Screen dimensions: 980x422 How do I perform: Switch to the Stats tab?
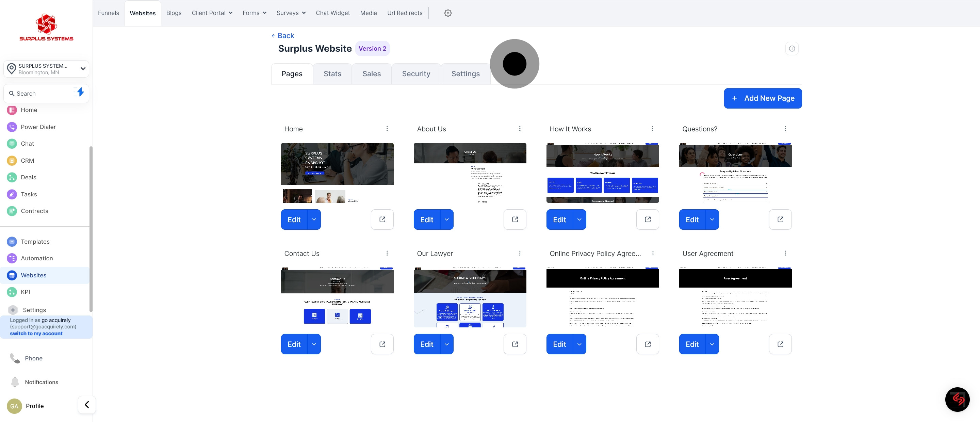click(332, 74)
